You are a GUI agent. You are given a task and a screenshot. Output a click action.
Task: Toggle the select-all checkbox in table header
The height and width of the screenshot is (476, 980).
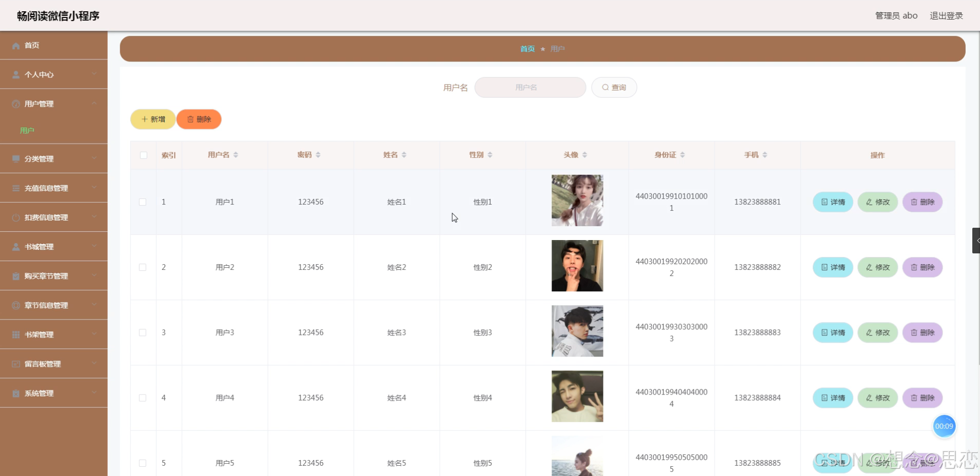[x=144, y=155]
